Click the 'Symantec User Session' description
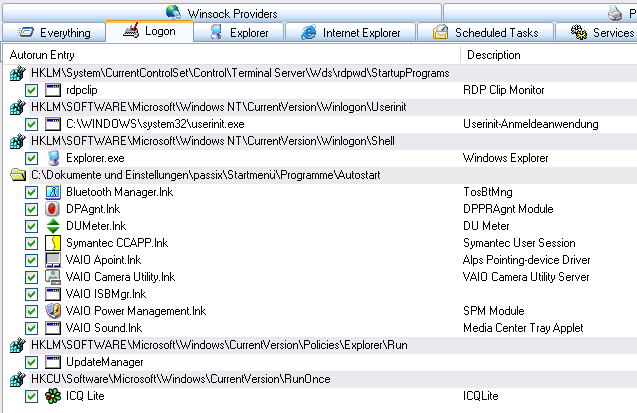This screenshot has width=637, height=413. point(519,243)
